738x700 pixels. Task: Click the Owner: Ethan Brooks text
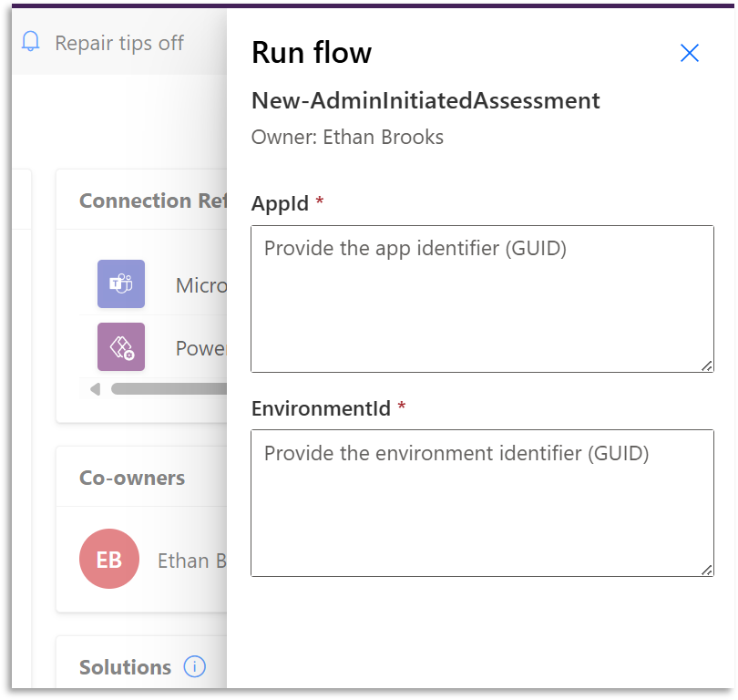click(347, 137)
